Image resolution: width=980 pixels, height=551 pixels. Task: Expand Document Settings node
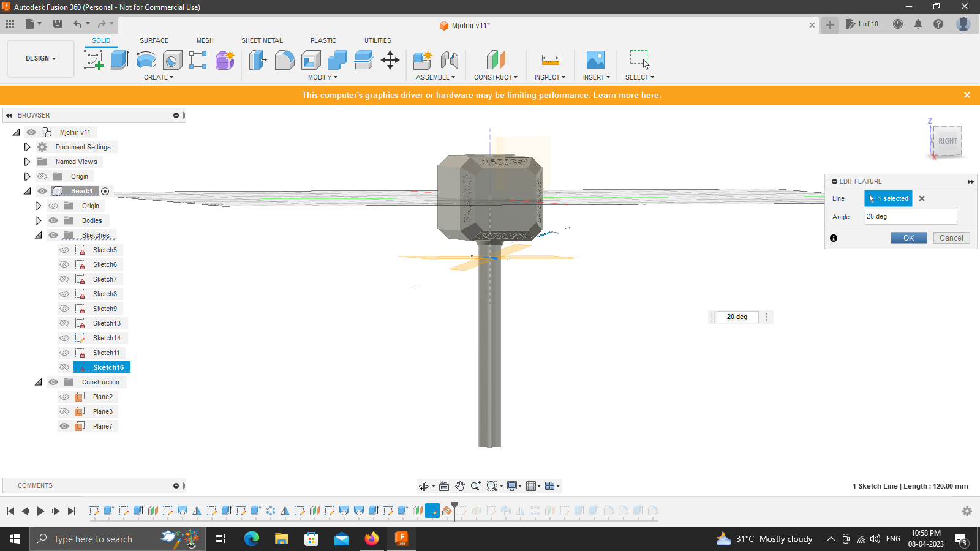27,147
